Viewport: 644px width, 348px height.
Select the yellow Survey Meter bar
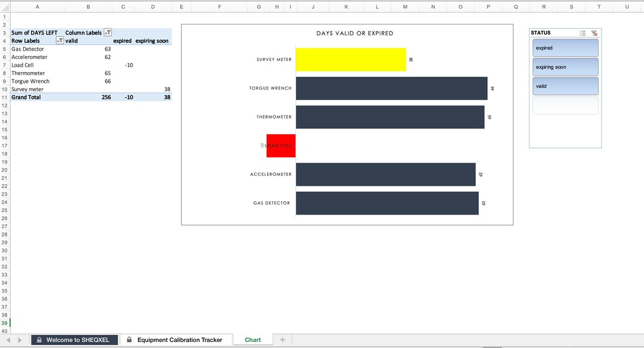pyautogui.click(x=351, y=60)
